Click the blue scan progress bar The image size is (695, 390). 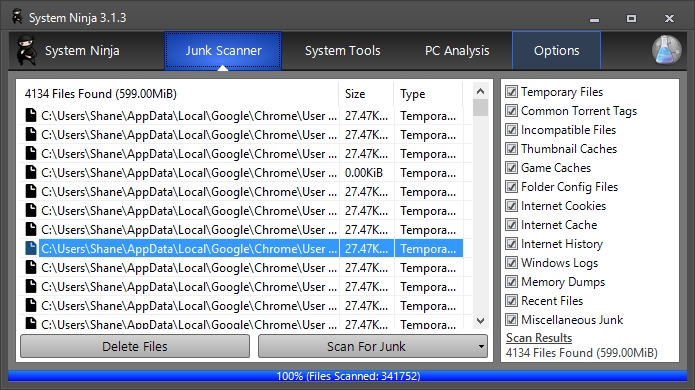pyautogui.click(x=348, y=376)
